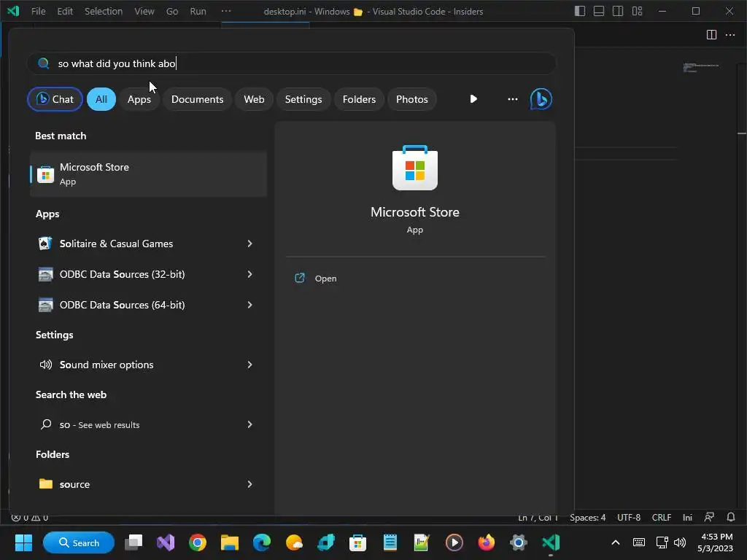The image size is (747, 560).
Task: Click the ODBC Data Sources (32-bit) icon
Action: (x=45, y=274)
